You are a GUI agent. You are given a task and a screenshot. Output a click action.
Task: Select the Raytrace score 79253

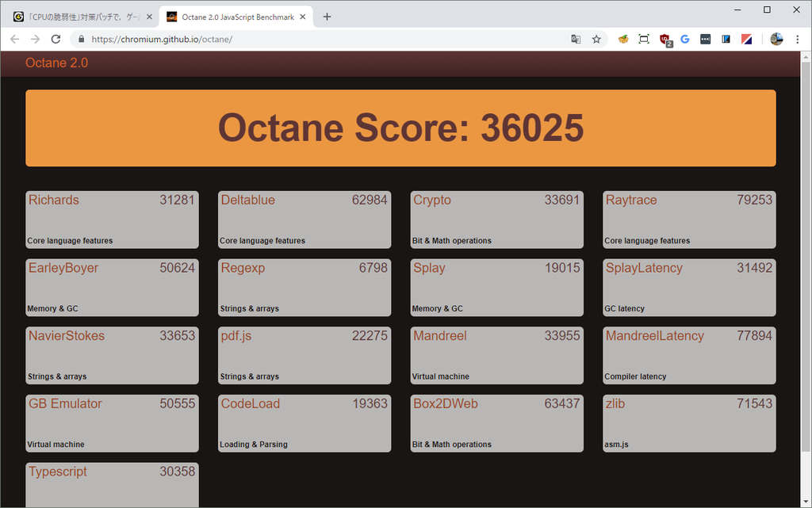coord(755,201)
